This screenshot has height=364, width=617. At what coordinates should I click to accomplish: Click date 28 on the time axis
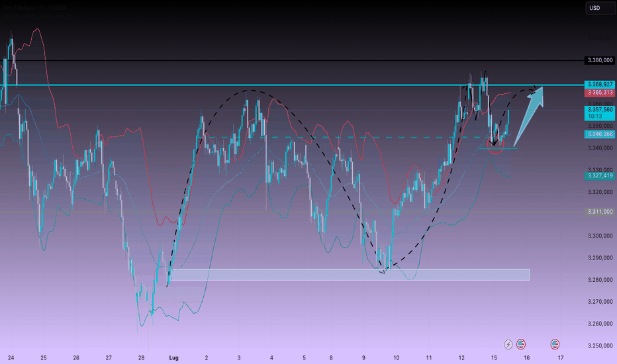coord(141,357)
